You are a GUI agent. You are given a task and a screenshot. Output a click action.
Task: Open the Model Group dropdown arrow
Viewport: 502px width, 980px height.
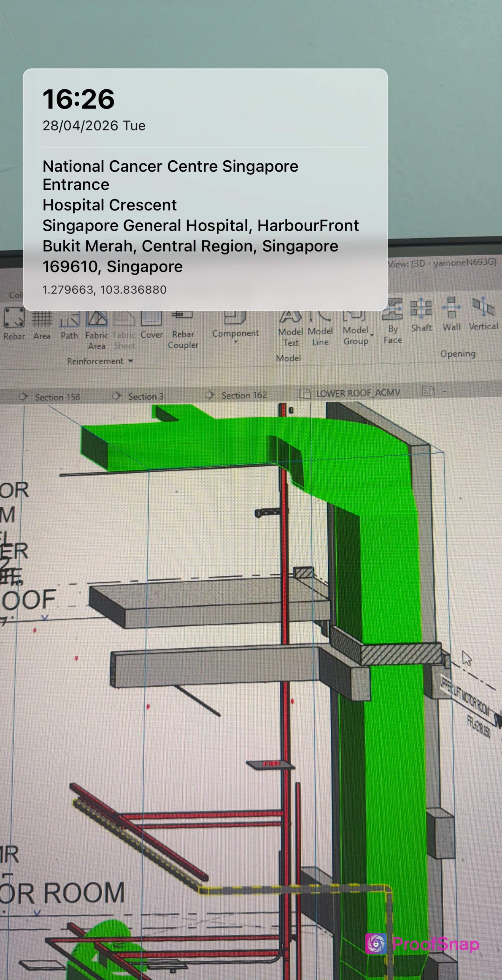(372, 335)
